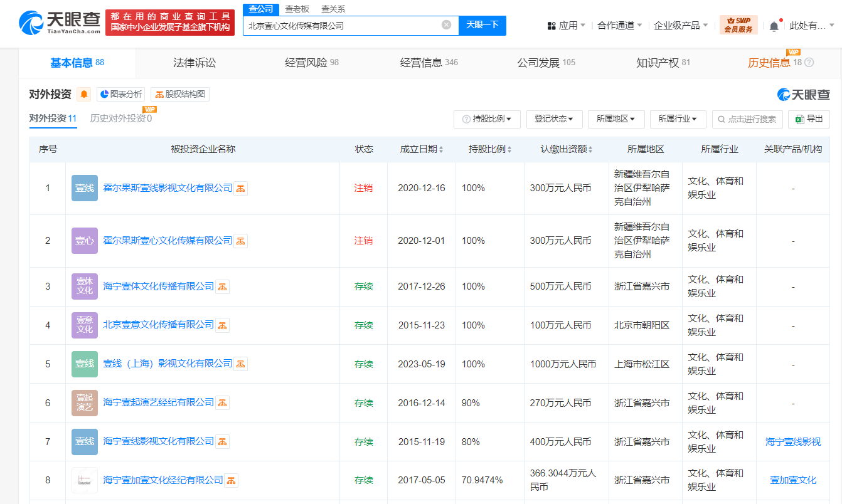Click the 天眼一下 search button
842x504 pixels.
[482, 25]
